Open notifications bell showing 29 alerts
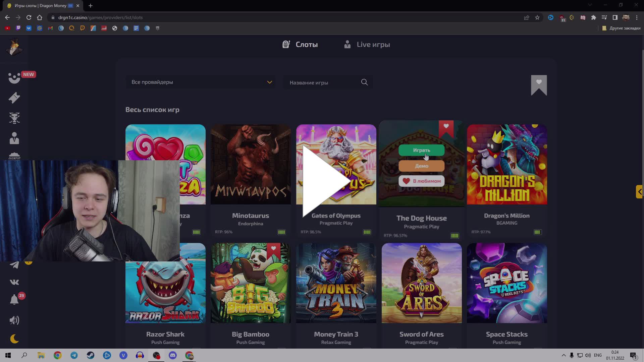Image resolution: width=644 pixels, height=362 pixels. pyautogui.click(x=14, y=299)
